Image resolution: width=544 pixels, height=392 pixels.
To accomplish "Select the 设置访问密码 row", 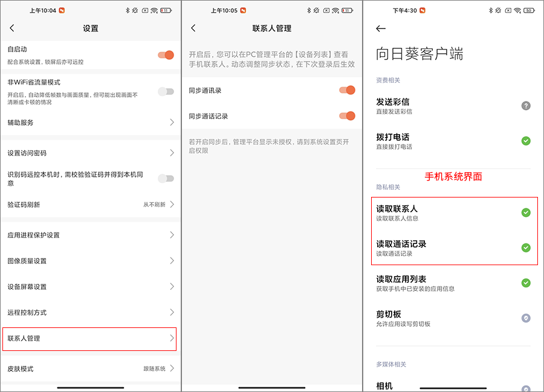I will click(91, 153).
